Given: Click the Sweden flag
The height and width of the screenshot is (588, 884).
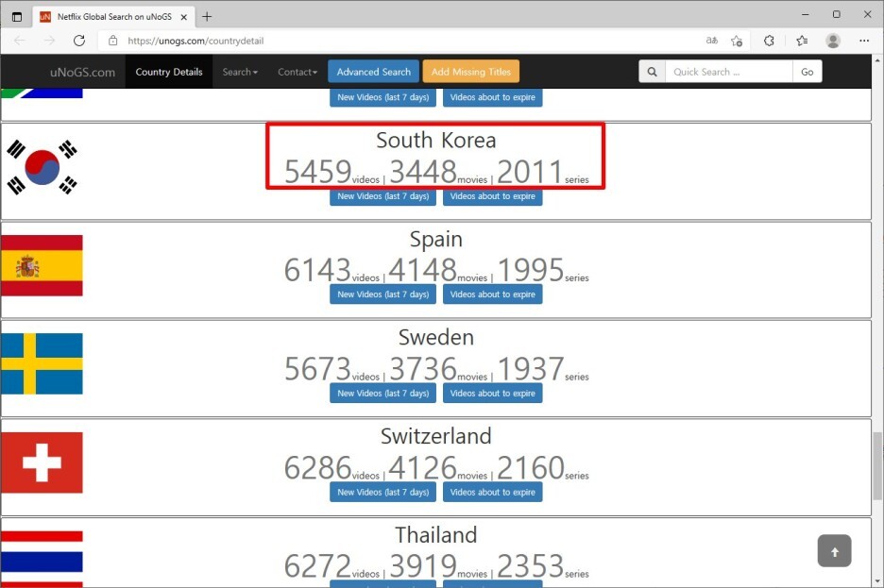Looking at the screenshot, I should click(x=42, y=363).
